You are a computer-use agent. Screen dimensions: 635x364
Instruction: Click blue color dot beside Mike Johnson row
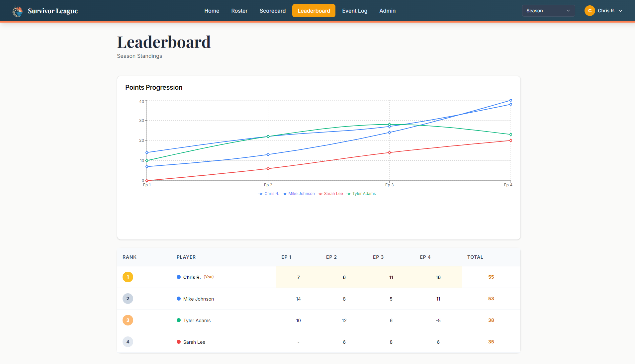[x=179, y=299]
